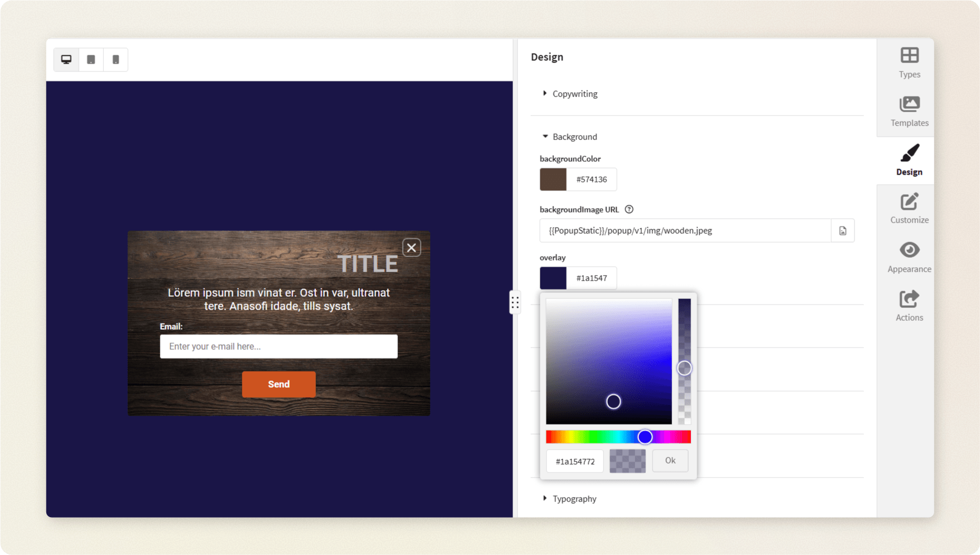This screenshot has height=555, width=980.
Task: Click the email input field
Action: click(x=278, y=346)
